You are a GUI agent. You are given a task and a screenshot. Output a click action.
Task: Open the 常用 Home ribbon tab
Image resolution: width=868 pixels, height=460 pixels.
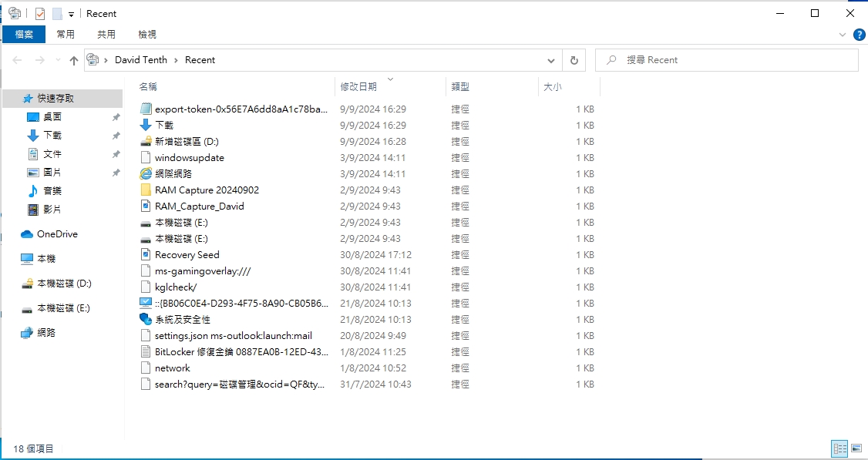[x=66, y=35]
